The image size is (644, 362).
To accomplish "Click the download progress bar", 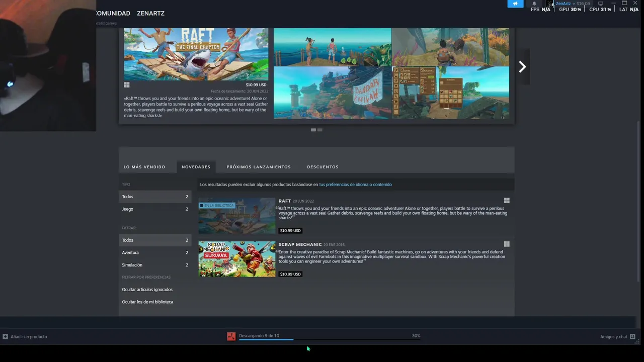I will pos(330,340).
